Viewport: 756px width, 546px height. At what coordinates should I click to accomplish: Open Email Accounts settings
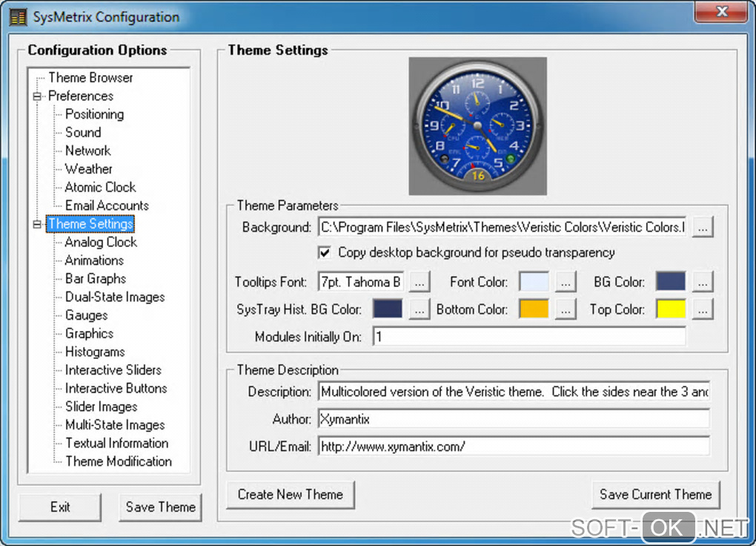point(107,205)
